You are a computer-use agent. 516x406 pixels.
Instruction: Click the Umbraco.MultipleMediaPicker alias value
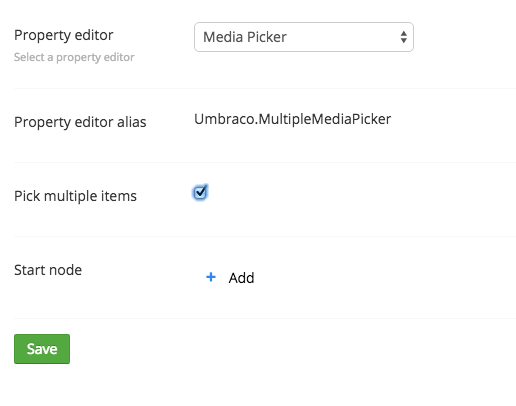[292, 119]
